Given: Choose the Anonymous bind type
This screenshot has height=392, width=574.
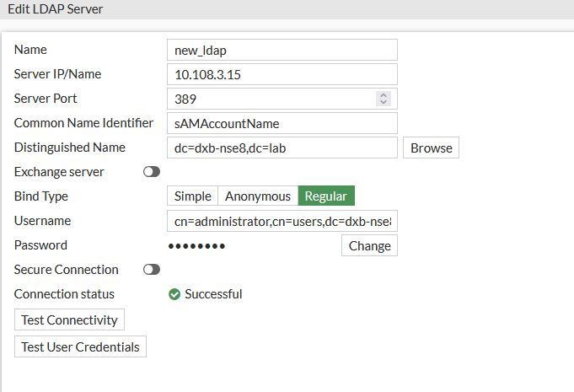Looking at the screenshot, I should pyautogui.click(x=257, y=196).
